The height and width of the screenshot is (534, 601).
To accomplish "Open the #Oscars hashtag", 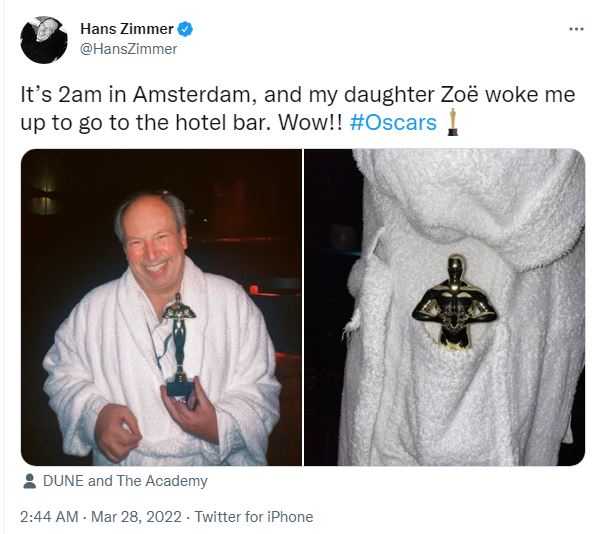I will pos(393,123).
